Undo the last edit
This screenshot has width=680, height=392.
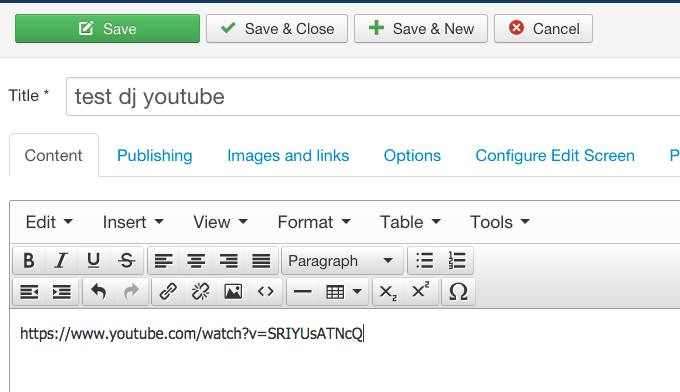point(99,292)
